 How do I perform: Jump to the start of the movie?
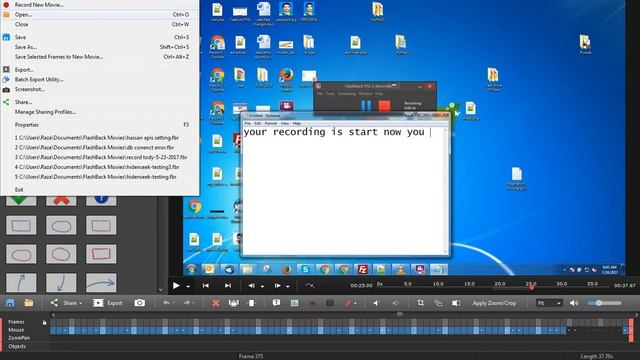pos(206,286)
